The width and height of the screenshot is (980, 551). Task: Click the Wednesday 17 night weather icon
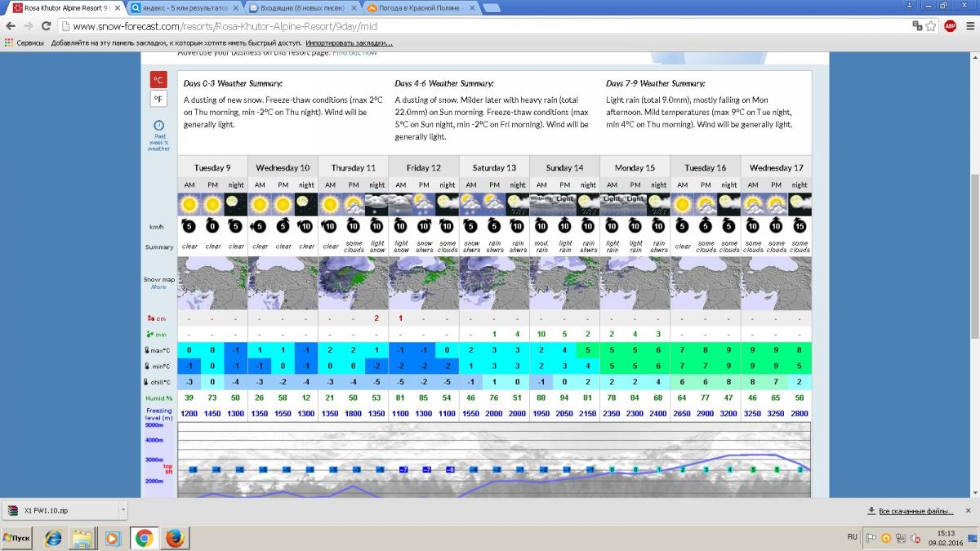(800, 204)
